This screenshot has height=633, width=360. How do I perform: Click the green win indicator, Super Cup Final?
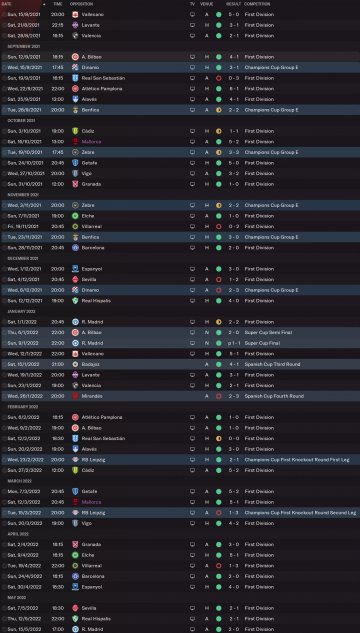(219, 343)
